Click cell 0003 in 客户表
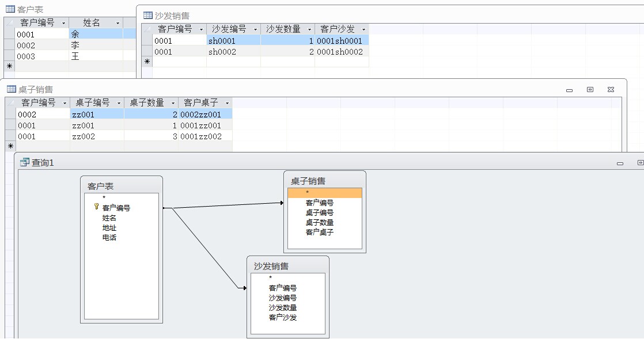Screen dimensions: 644x339 pos(42,56)
